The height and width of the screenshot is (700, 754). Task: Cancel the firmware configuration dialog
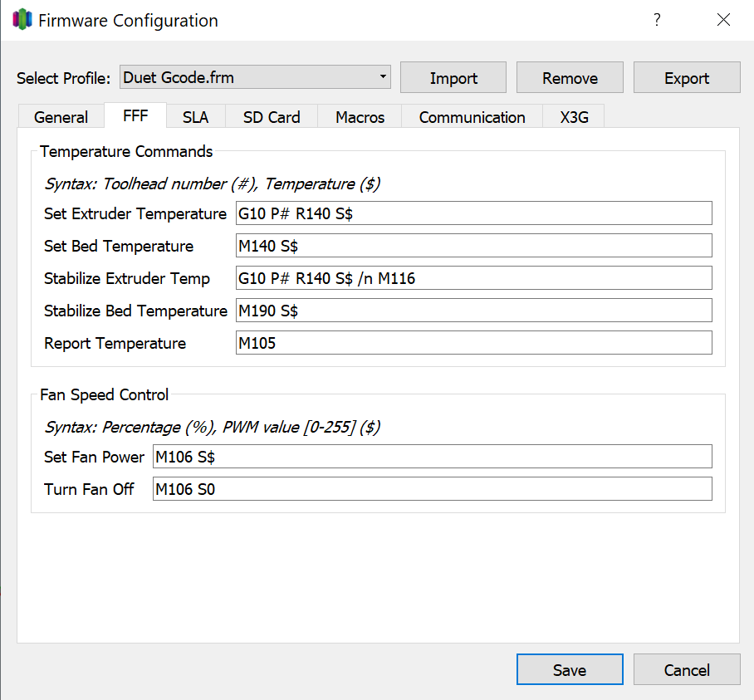pyautogui.click(x=687, y=669)
